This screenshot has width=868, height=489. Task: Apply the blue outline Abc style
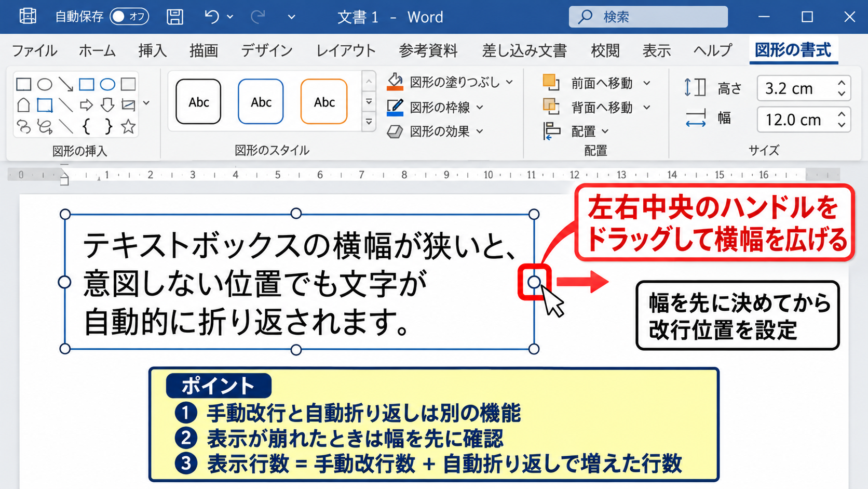tap(261, 101)
